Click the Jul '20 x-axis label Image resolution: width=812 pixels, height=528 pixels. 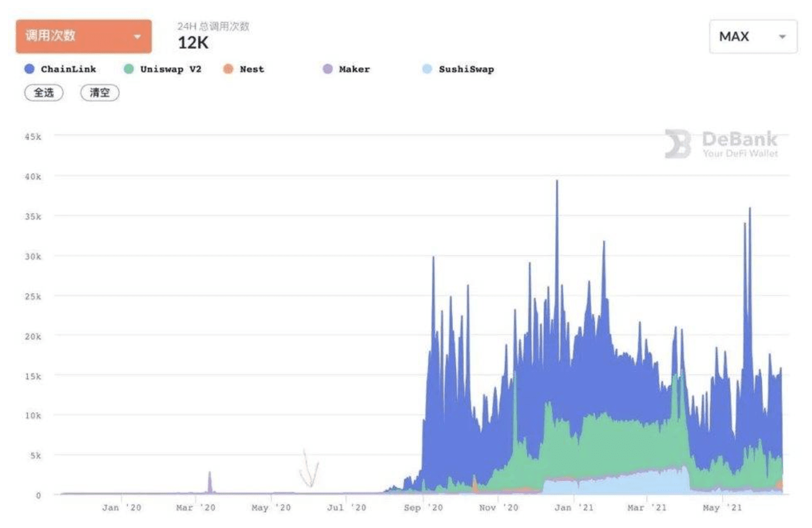(x=347, y=508)
